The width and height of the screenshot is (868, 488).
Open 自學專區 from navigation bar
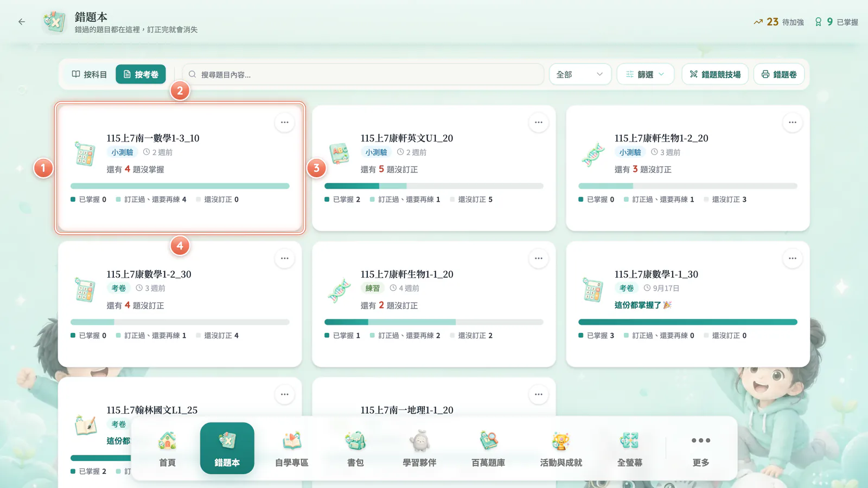(291, 448)
